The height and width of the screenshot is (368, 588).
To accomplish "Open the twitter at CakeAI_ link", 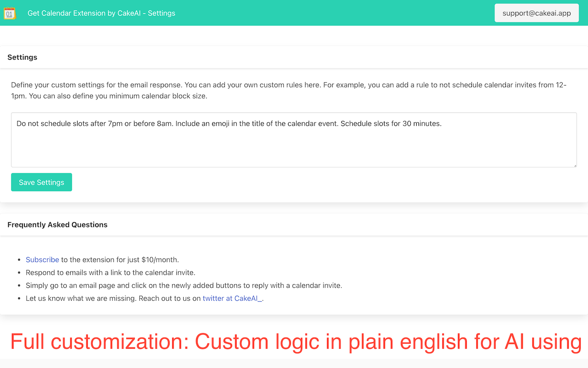I will [x=232, y=298].
